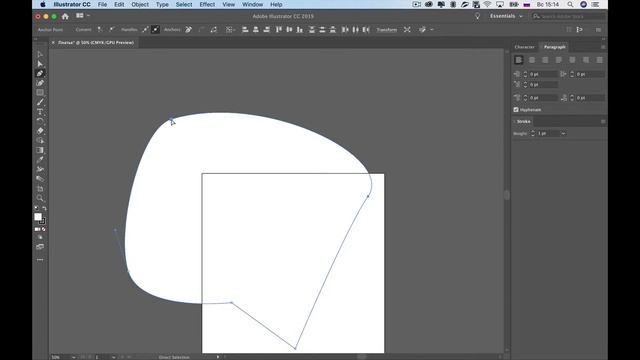The width and height of the screenshot is (640, 360).
Task: Click Isolate Selected Object icon
Action: 407,29
